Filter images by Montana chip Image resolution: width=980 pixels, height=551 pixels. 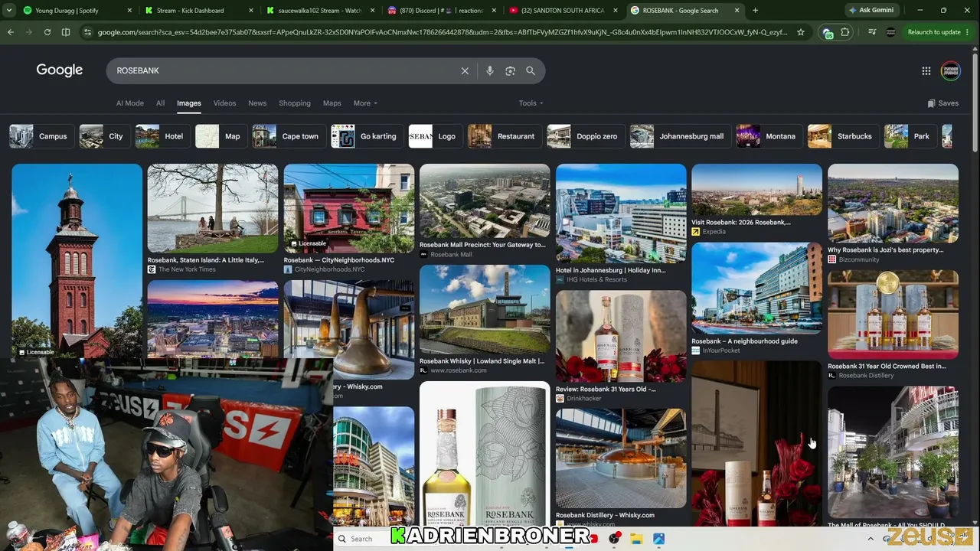(769, 136)
